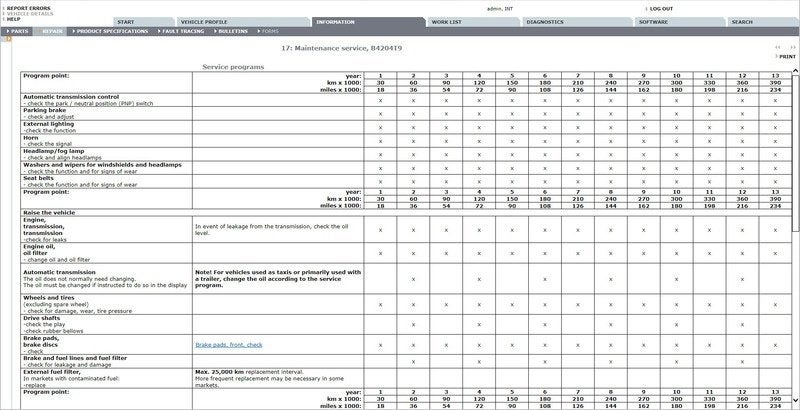Image resolution: width=800 pixels, height=410 pixels.
Task: Open the FAULT TRACING submenu
Action: [181, 31]
